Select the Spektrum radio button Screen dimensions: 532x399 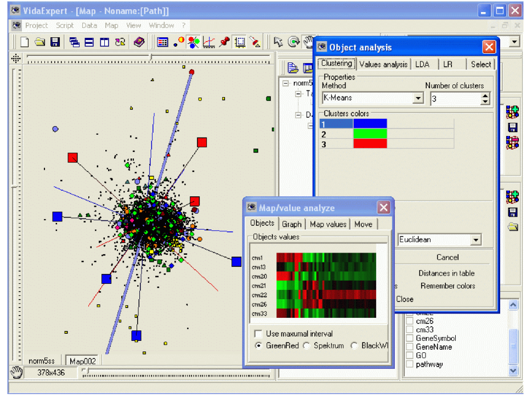307,346
